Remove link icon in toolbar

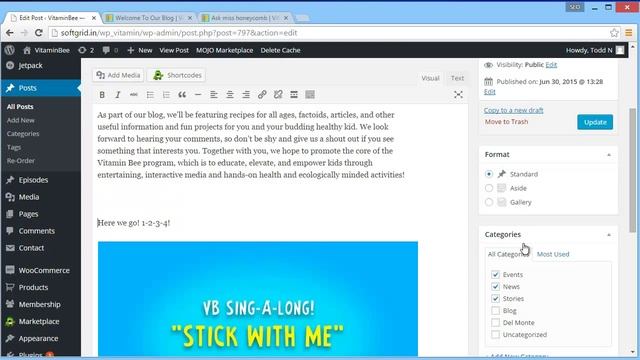(278, 95)
